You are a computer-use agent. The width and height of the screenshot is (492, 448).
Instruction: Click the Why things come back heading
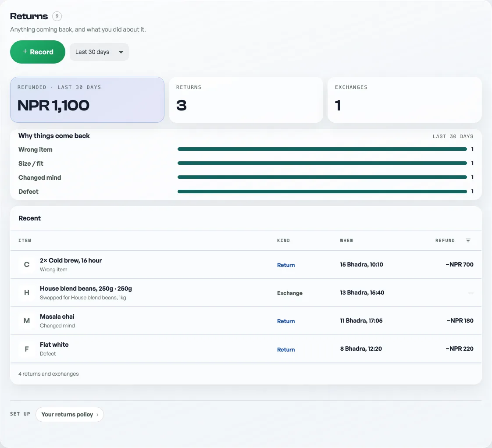(x=54, y=136)
